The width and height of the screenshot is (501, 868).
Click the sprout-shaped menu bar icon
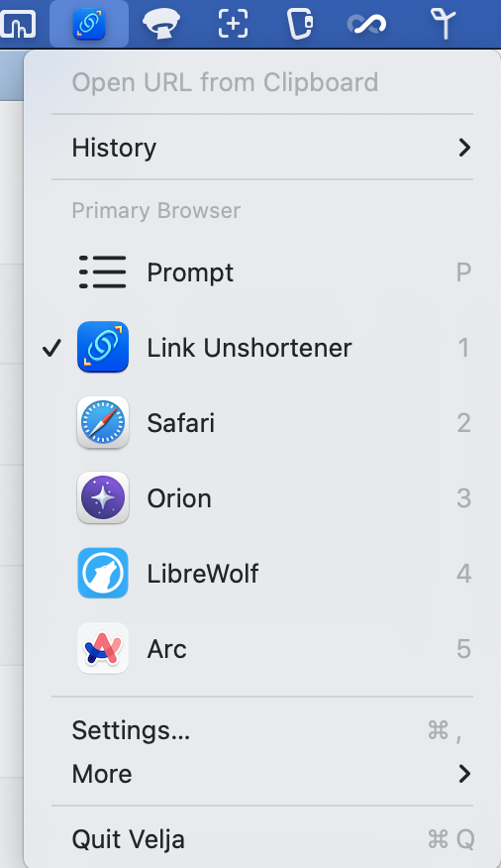443,24
